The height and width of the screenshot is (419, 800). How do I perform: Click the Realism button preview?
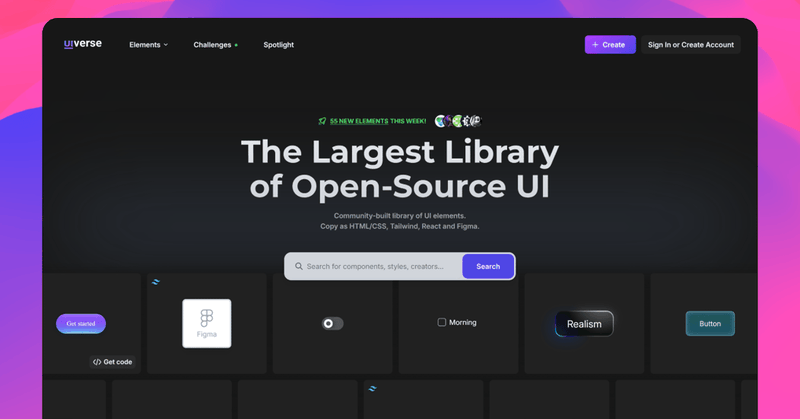[584, 324]
